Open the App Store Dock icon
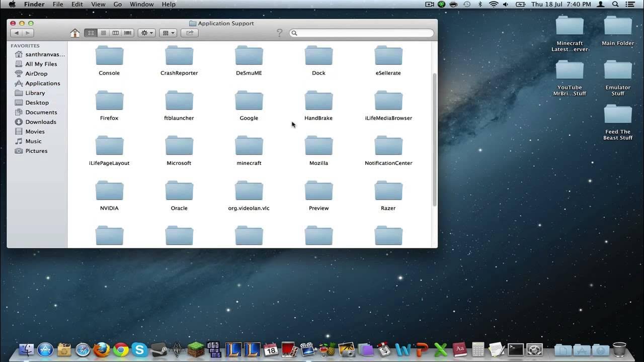The width and height of the screenshot is (644, 362). click(x=45, y=349)
